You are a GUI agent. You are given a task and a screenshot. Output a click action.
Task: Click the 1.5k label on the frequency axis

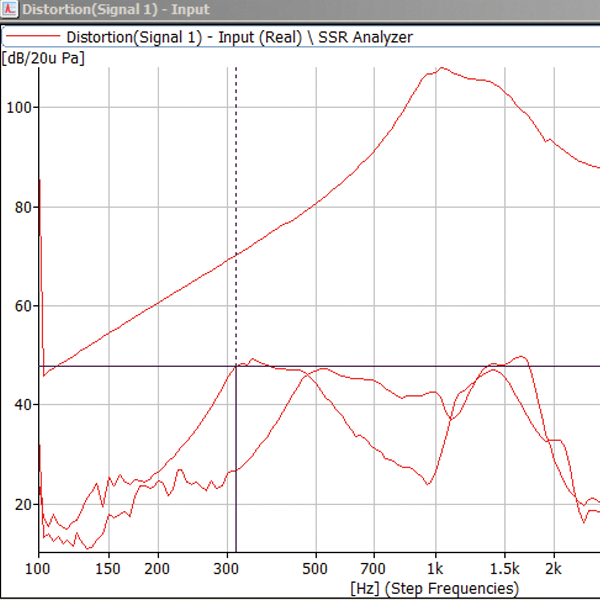(505, 568)
